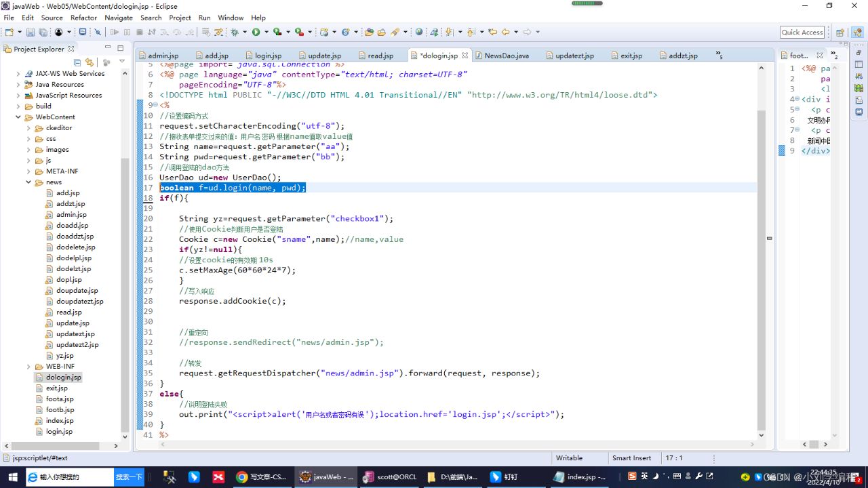Run the application with the green Run icon
868x488 pixels.
coord(256,32)
